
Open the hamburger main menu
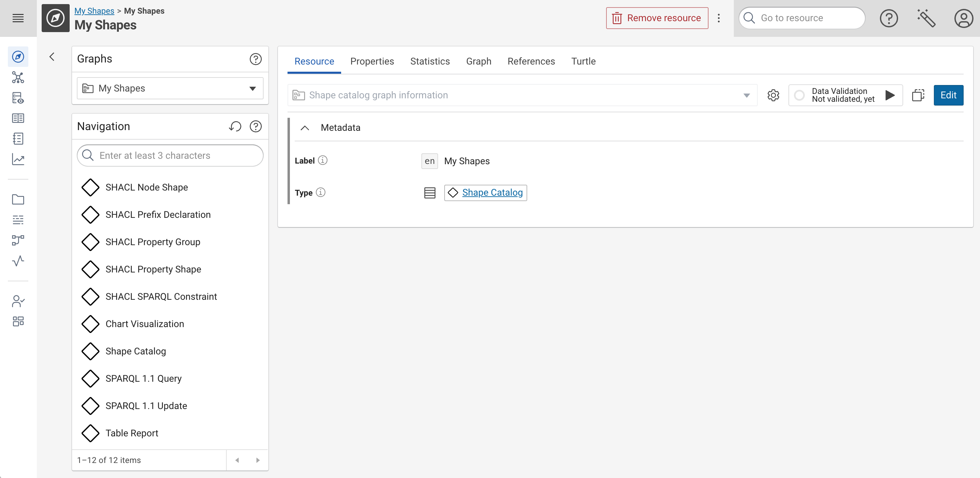point(18,18)
